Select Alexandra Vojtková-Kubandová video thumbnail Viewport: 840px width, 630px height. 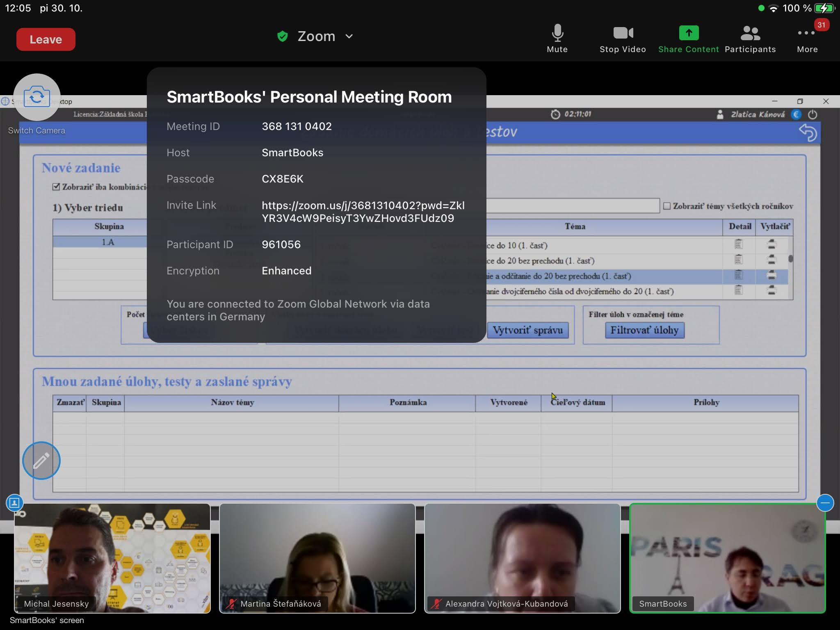[x=523, y=558]
